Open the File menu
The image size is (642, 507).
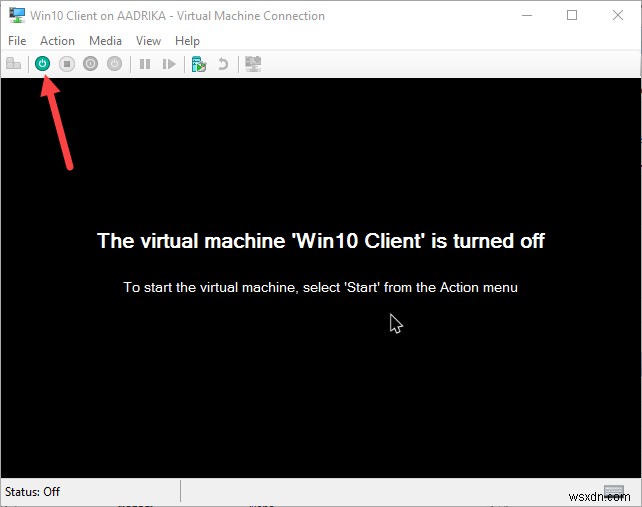[x=17, y=41]
